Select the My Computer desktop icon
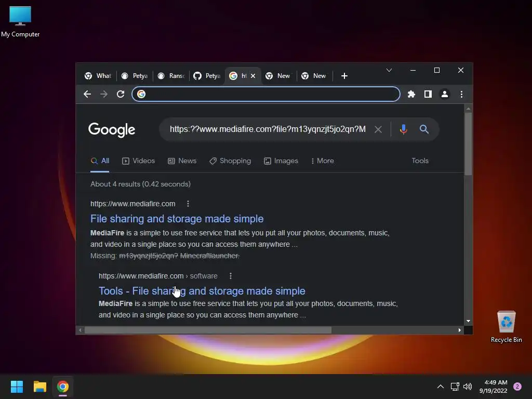 [x=20, y=22]
